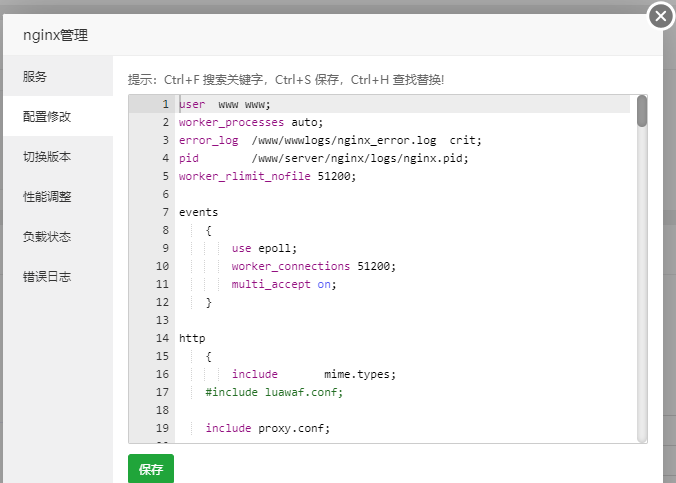View the 错误日志 tab
676x483 pixels.
[x=47, y=277]
